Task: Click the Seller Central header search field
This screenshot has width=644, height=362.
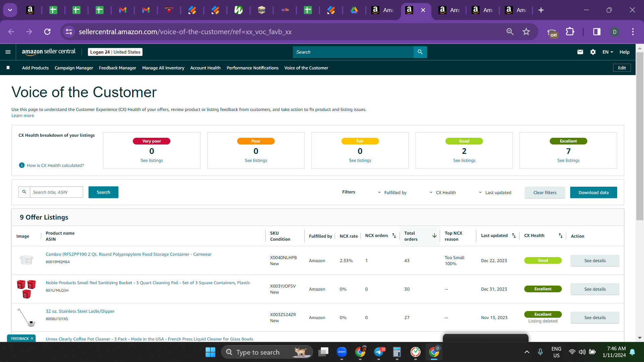Action: [353, 52]
